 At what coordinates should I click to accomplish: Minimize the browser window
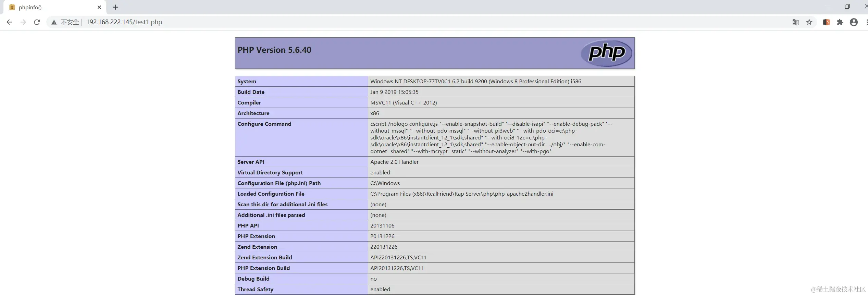pyautogui.click(x=828, y=7)
